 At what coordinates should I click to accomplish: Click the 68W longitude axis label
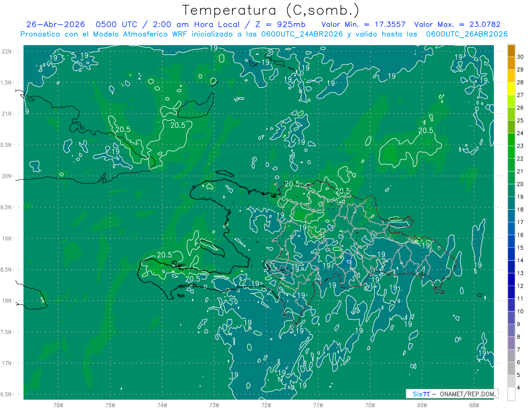[x=474, y=405]
